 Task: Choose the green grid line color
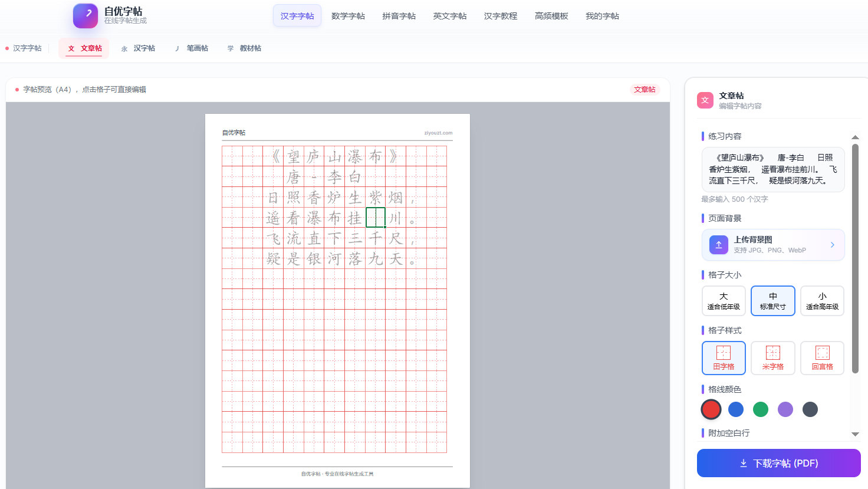point(761,409)
